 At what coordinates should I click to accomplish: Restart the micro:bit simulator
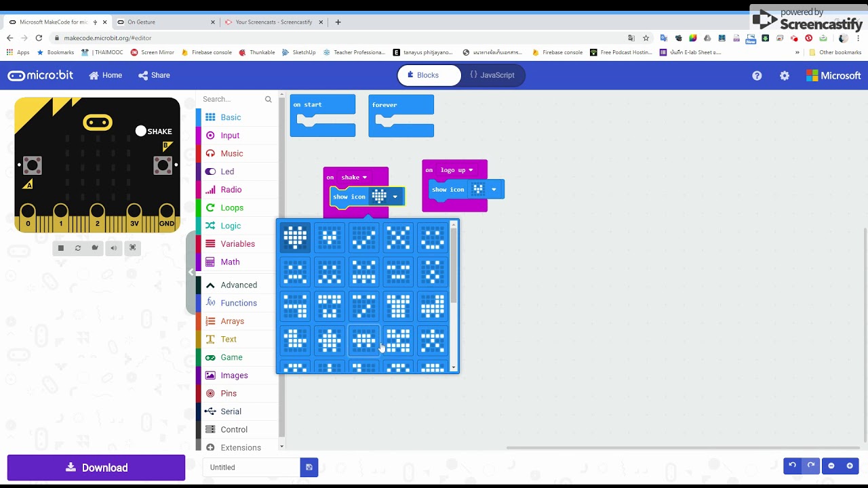point(78,248)
